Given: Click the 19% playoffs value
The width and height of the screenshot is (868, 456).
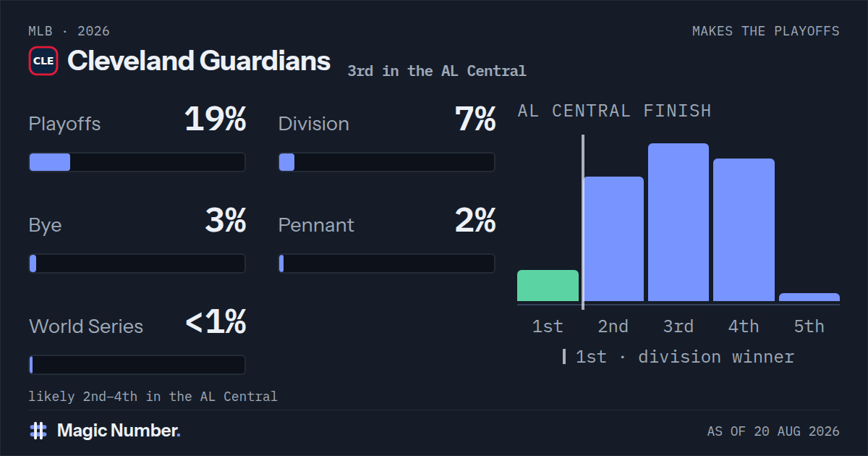Looking at the screenshot, I should coord(216,119).
